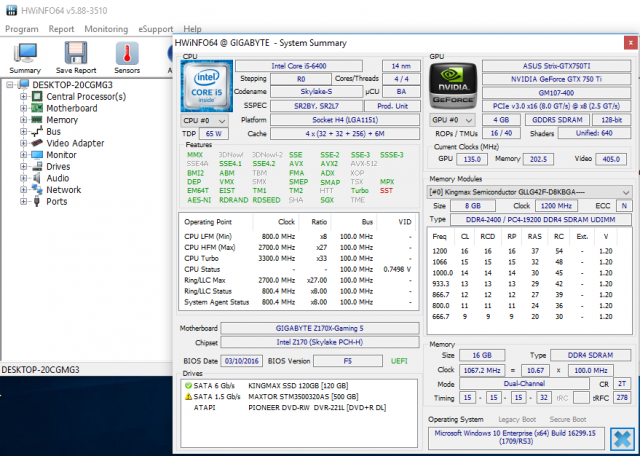
Task: Click the Audio speaker icon in tree
Action: click(37, 178)
